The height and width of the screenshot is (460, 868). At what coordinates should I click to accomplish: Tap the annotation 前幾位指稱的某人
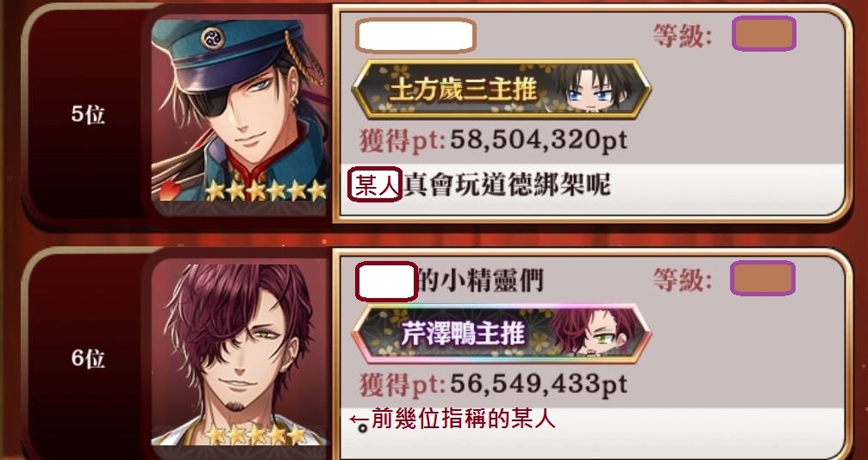coord(464,419)
